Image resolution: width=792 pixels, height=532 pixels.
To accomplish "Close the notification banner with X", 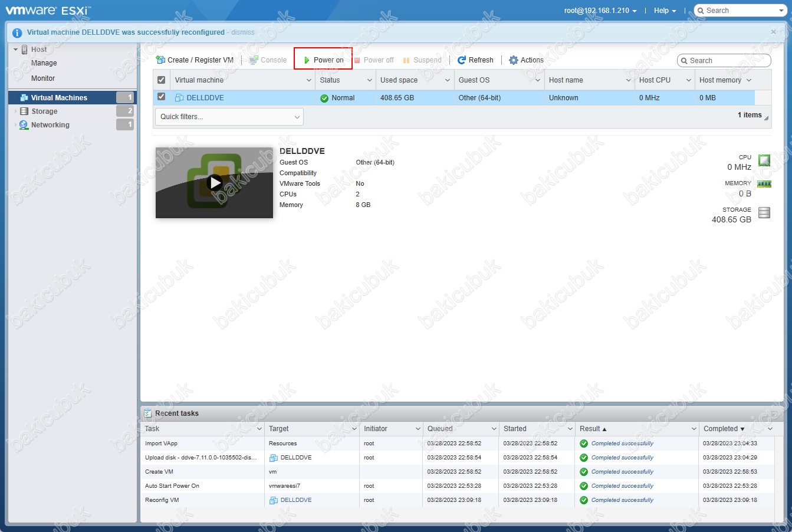I will (774, 32).
